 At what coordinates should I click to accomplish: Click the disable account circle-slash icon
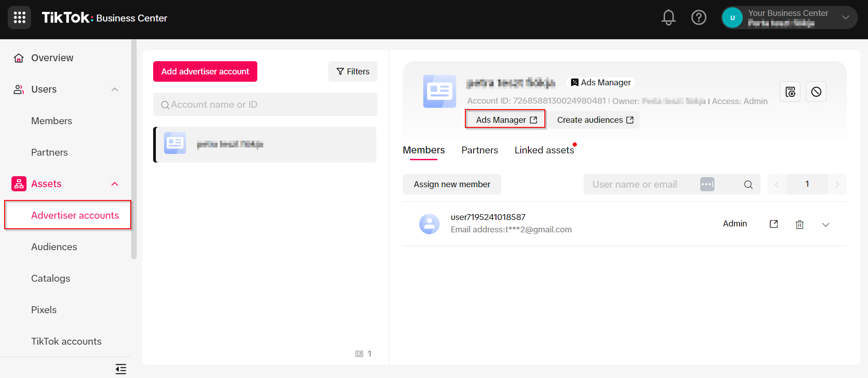[x=816, y=92]
